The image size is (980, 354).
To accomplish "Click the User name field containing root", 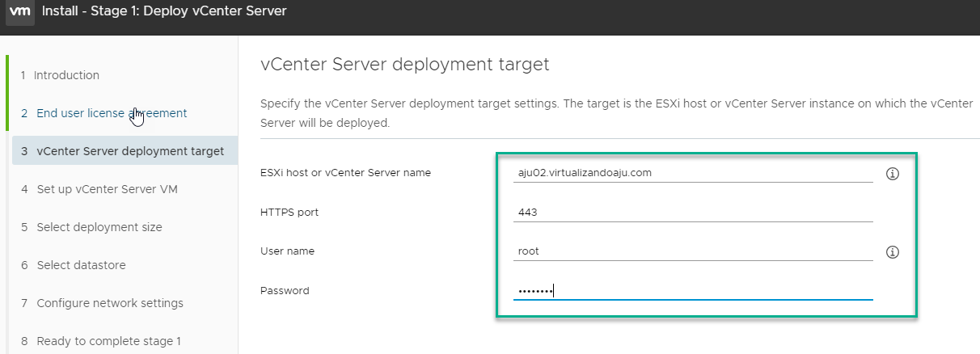I will (693, 251).
